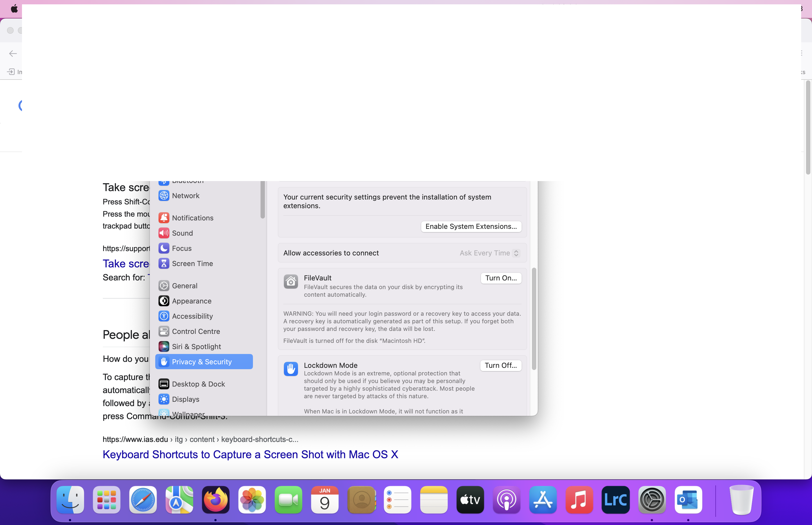Click the Ask Every Time stepper arrows
This screenshot has height=525, width=812.
516,253
